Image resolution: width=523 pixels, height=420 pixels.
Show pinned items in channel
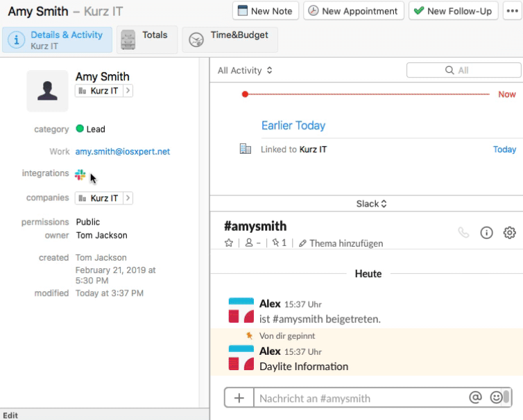[280, 243]
